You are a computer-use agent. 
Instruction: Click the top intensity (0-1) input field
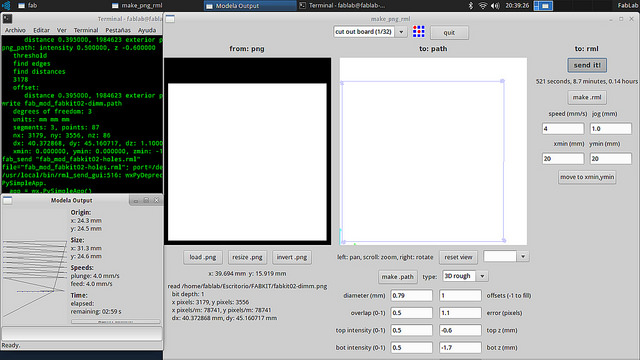click(x=411, y=330)
